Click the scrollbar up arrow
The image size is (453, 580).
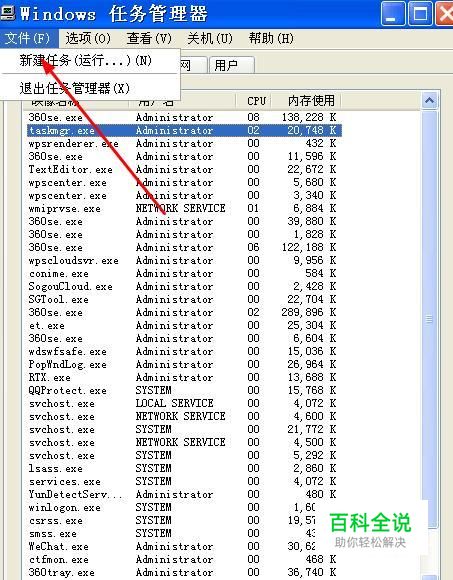(x=429, y=101)
